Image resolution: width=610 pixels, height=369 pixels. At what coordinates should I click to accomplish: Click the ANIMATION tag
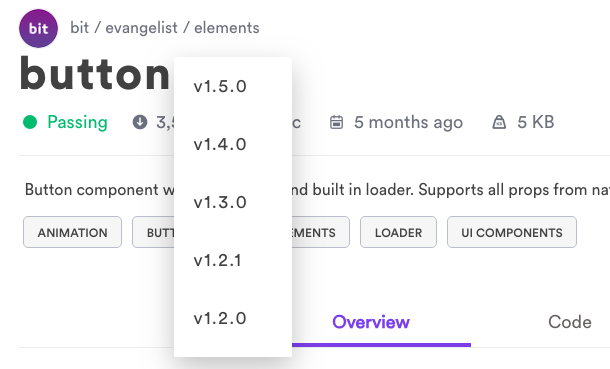click(x=72, y=232)
